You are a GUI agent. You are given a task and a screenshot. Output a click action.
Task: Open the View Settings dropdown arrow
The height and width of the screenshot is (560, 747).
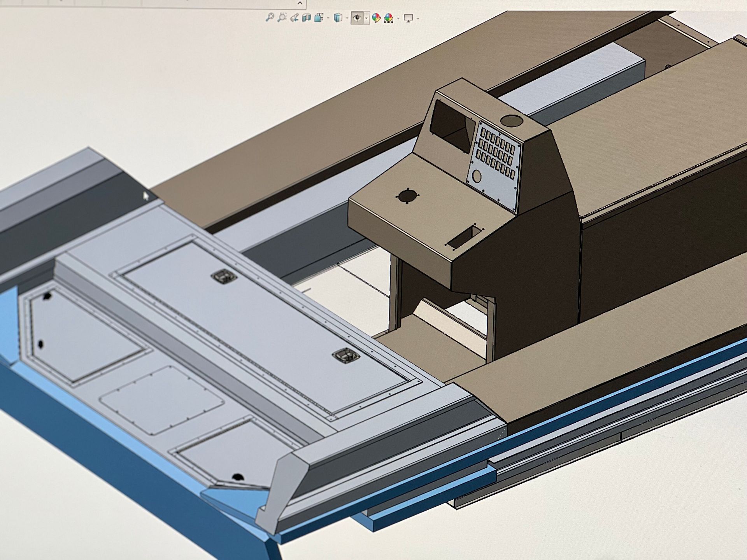418,18
